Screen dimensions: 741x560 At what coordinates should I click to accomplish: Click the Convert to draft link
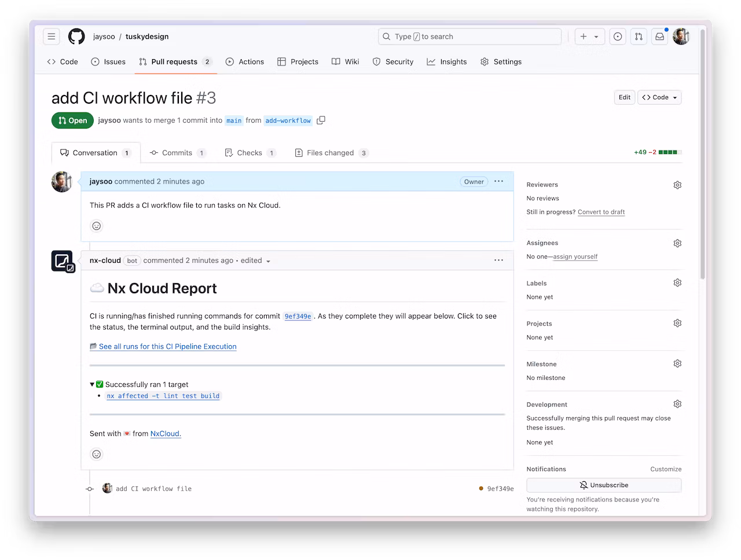tap(601, 212)
